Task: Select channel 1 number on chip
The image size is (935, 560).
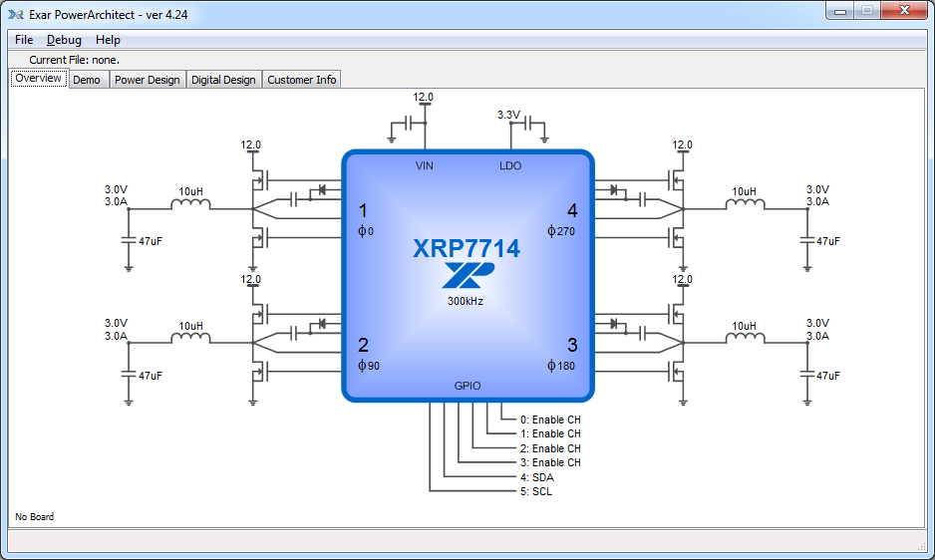Action: click(363, 210)
